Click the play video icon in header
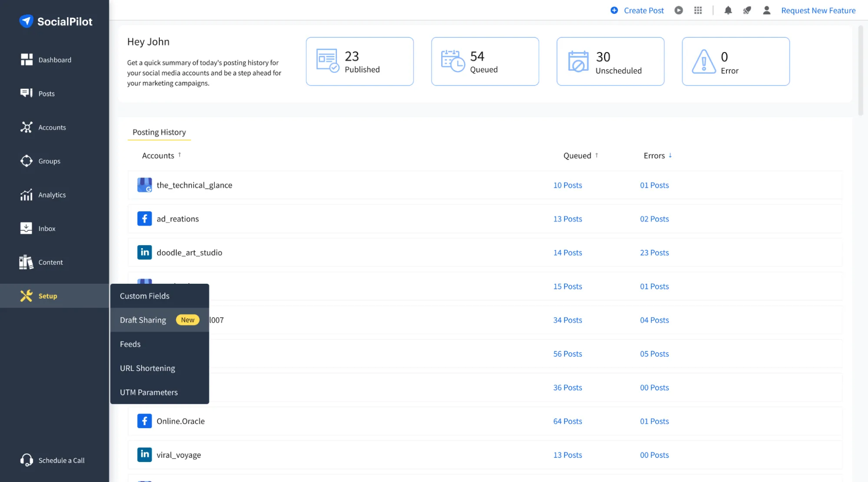The height and width of the screenshot is (482, 868). click(679, 10)
